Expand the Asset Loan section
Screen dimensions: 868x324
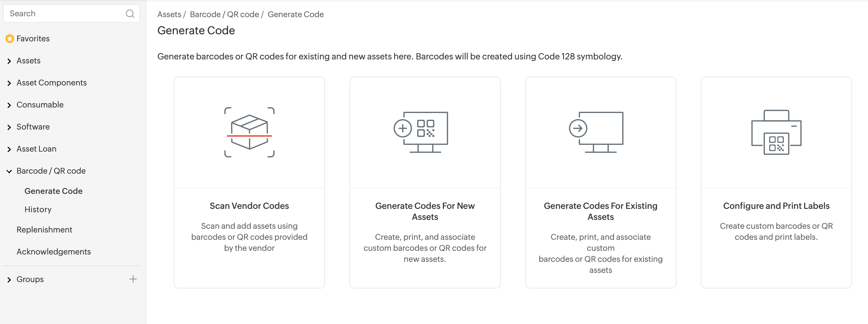pyautogui.click(x=9, y=149)
